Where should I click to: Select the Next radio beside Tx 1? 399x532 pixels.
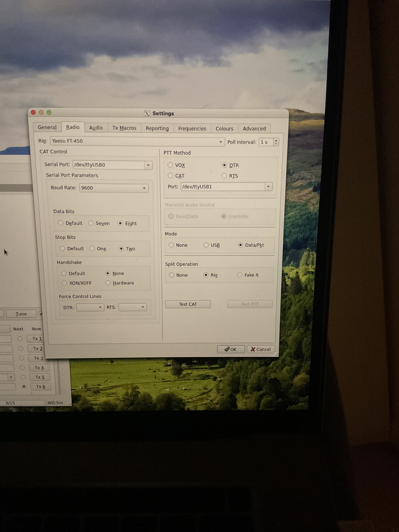20,339
